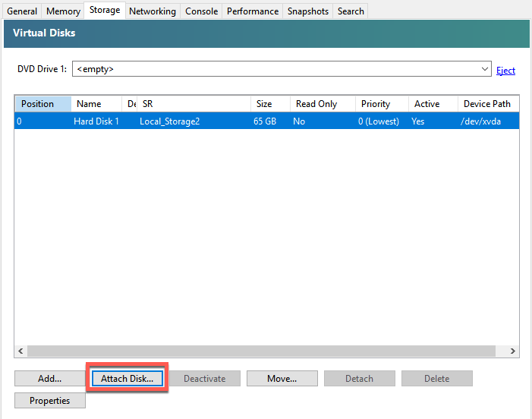532x419 pixels.
Task: Click the Deactivate button
Action: pos(205,378)
